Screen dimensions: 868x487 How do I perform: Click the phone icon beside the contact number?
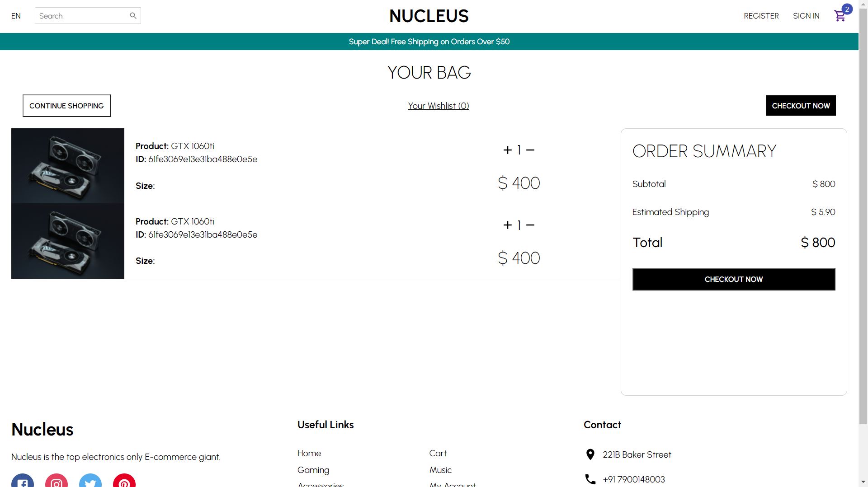pyautogui.click(x=590, y=479)
